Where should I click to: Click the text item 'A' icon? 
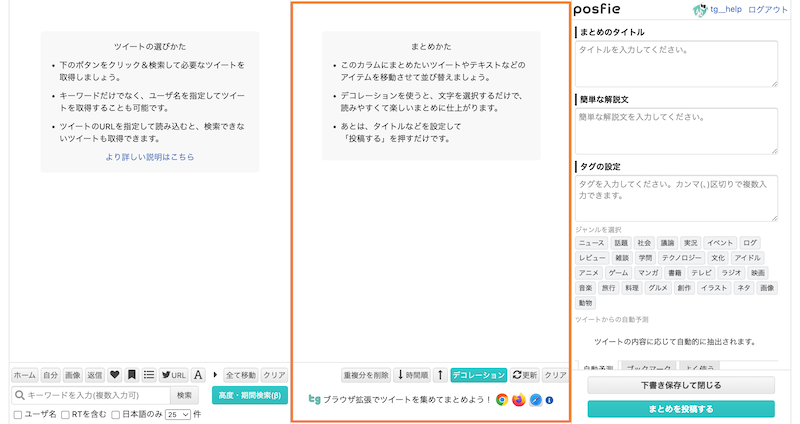point(198,375)
